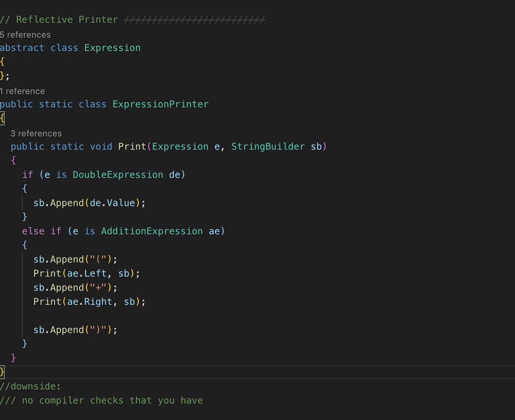Click 'de.Value' inside sb.Append
This screenshot has width=515, height=420.
pos(112,203)
